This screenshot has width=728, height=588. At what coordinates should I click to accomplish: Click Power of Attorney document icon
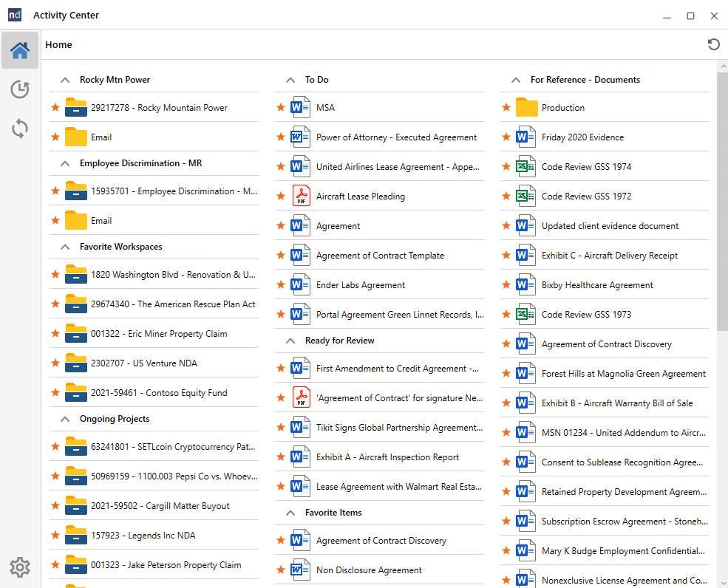click(300, 137)
